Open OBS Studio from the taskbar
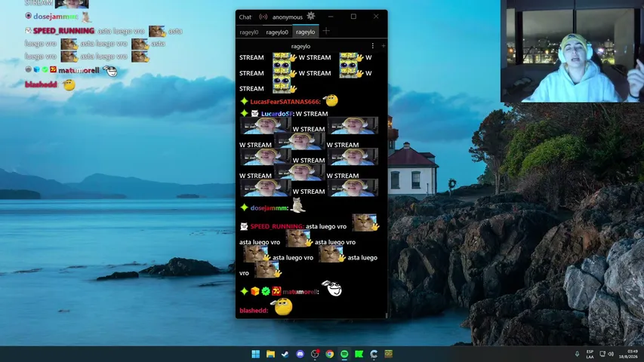Viewport: 644px width, 362px height. click(315, 354)
